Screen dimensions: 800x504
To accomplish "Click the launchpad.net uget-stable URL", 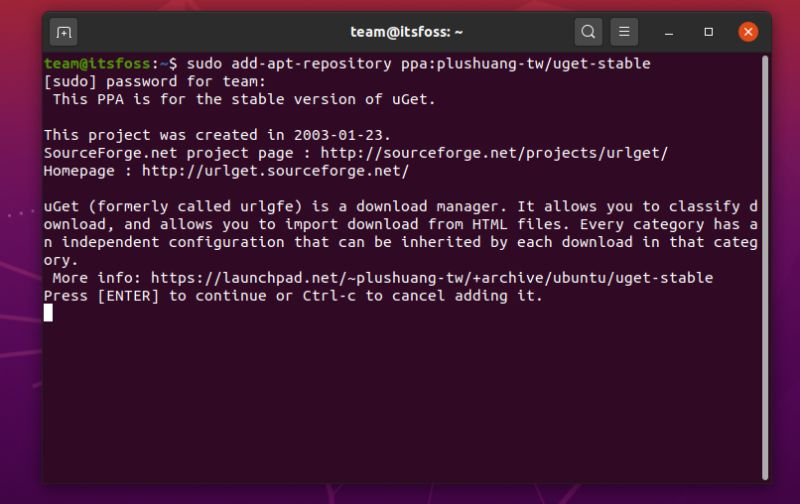I will point(432,278).
